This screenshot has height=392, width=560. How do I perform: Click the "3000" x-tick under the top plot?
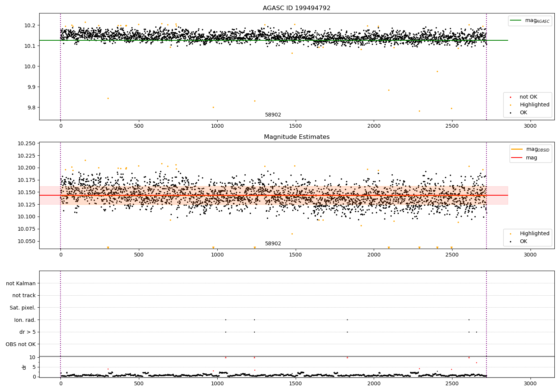click(x=530, y=126)
